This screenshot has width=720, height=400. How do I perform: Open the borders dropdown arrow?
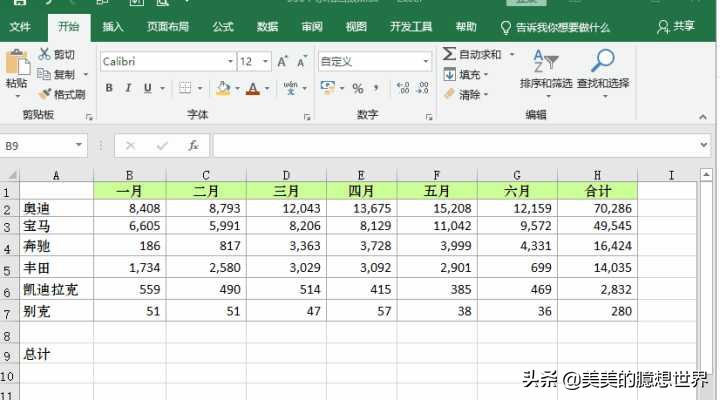tap(200, 88)
